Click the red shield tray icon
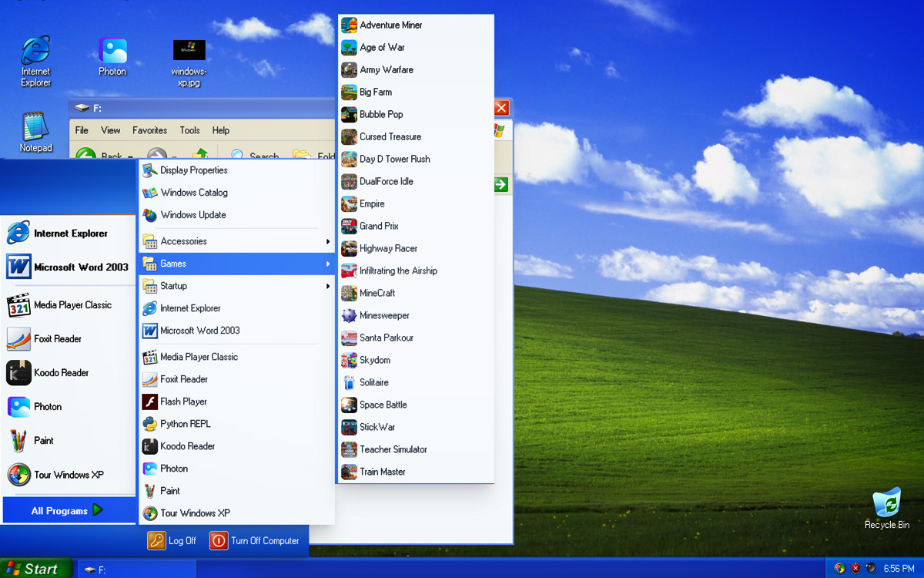The height and width of the screenshot is (578, 924). (x=855, y=569)
